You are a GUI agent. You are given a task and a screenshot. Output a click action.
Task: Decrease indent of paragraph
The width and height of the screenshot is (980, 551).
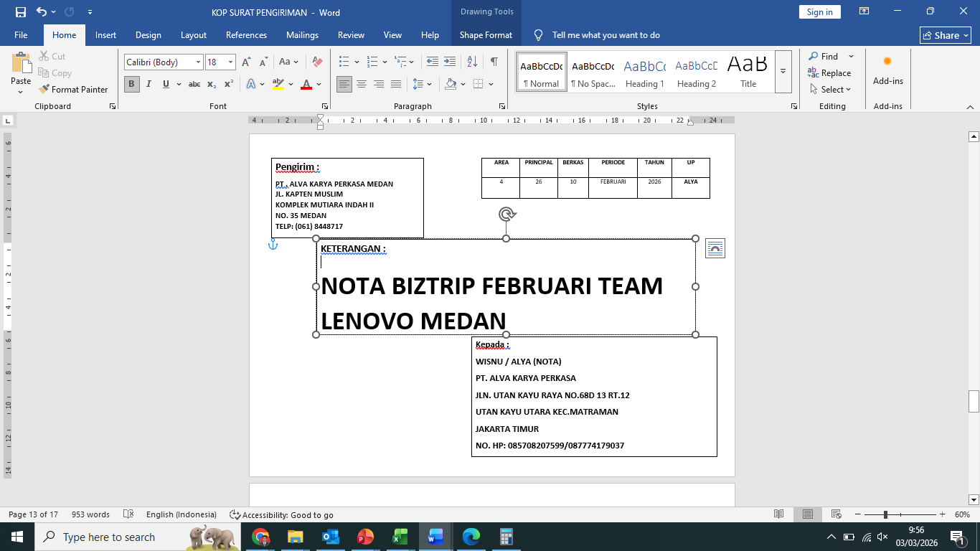click(x=433, y=62)
